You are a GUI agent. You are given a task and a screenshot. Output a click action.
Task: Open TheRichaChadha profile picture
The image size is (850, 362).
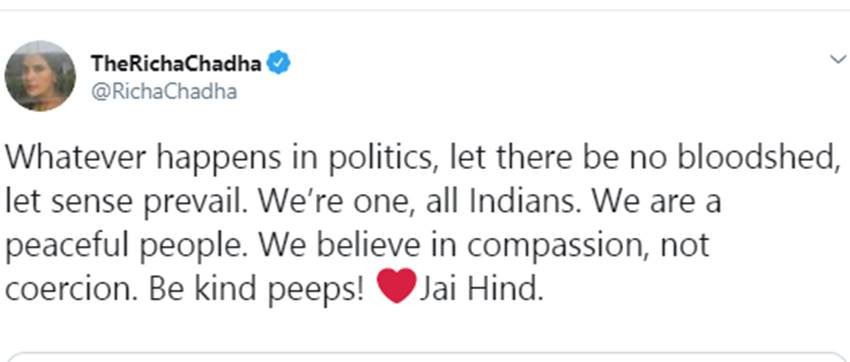40,76
